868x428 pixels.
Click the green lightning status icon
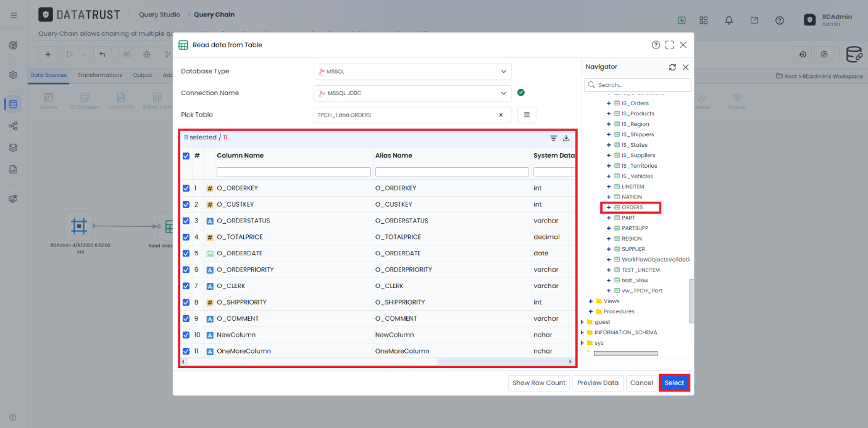pyautogui.click(x=682, y=20)
